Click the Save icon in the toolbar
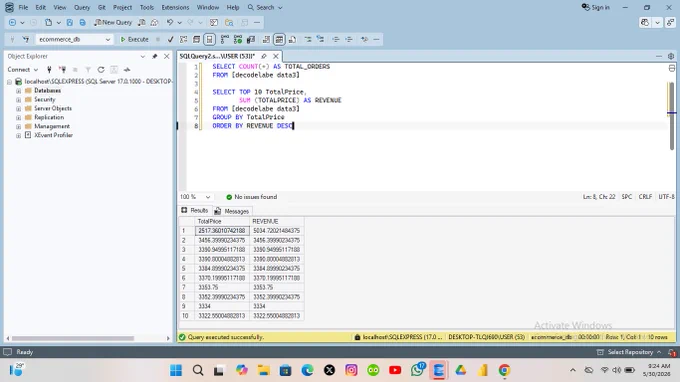This screenshot has width=680, height=382. (70, 22)
